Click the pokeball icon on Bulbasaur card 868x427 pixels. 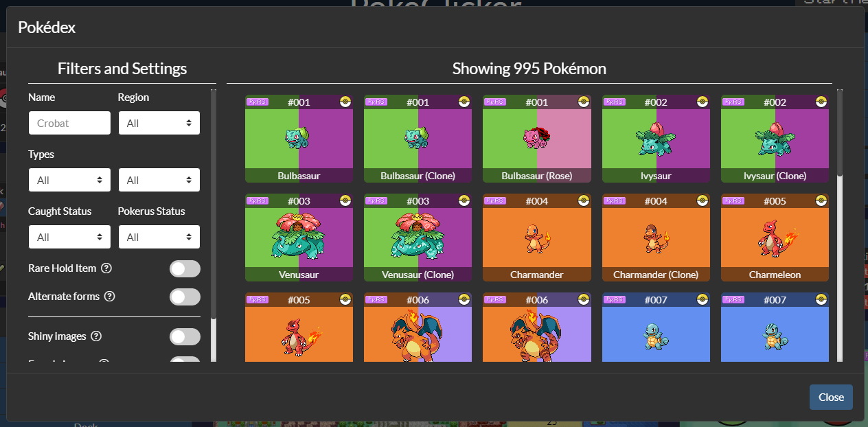point(345,102)
